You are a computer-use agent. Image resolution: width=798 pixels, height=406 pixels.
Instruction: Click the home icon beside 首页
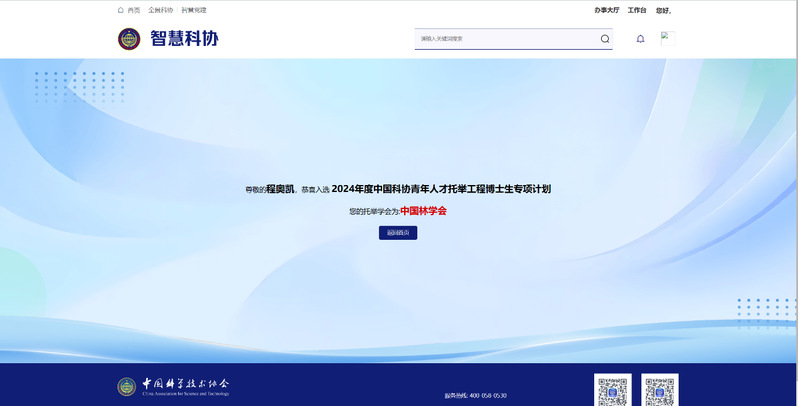pos(121,10)
